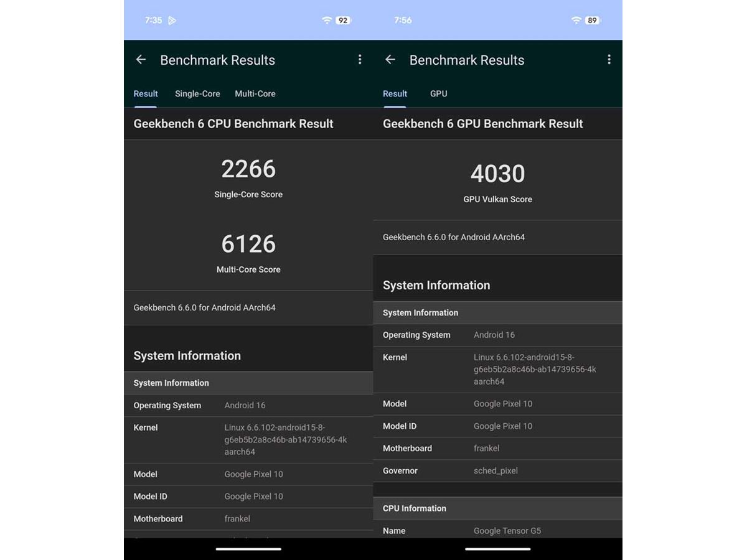Image resolution: width=747 pixels, height=560 pixels.
Task: Open the three-dot overflow menu on GPU results
Action: pyautogui.click(x=609, y=60)
